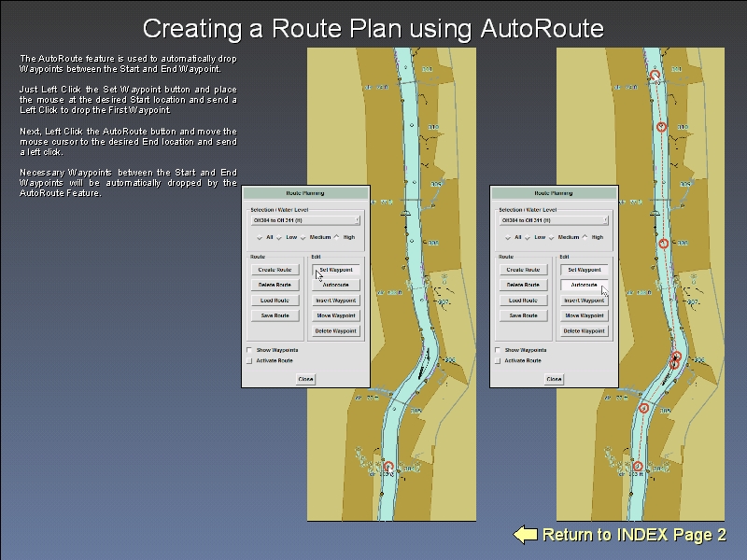Click Move Waypoint in the left dialog

(x=336, y=315)
